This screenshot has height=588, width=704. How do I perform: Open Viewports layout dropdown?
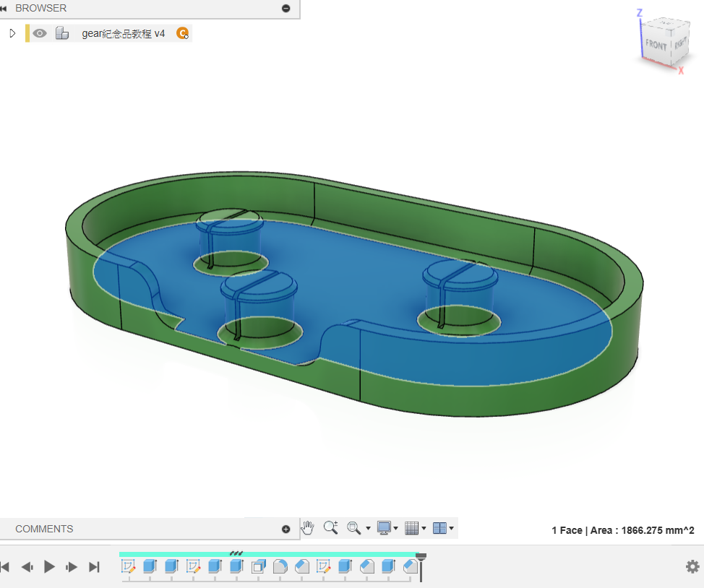coord(442,528)
